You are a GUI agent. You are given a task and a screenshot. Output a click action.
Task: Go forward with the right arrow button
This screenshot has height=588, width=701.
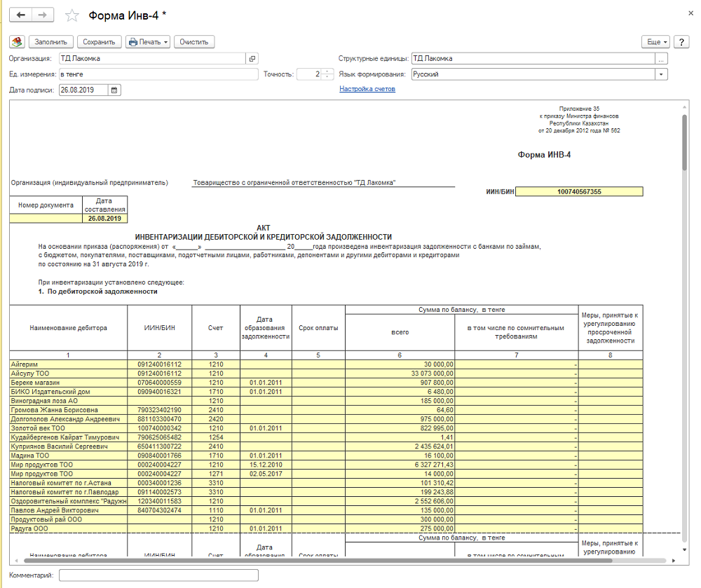click(x=43, y=15)
